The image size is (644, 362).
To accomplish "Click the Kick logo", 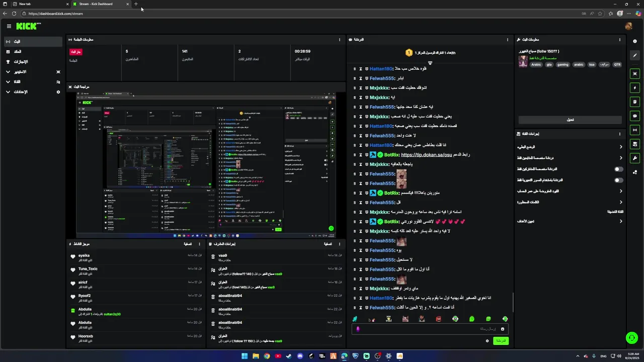I will pyautogui.click(x=28, y=26).
